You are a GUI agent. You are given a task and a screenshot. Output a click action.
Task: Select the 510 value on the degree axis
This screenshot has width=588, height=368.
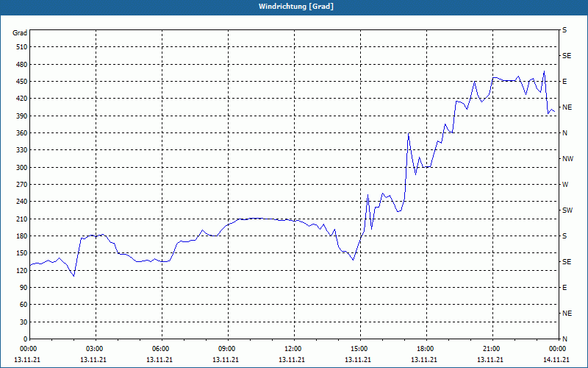point(22,47)
